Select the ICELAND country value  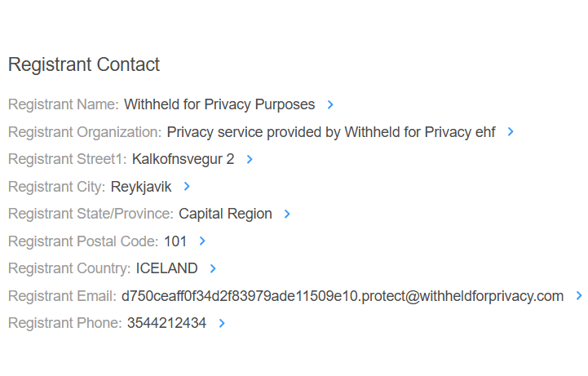166,268
